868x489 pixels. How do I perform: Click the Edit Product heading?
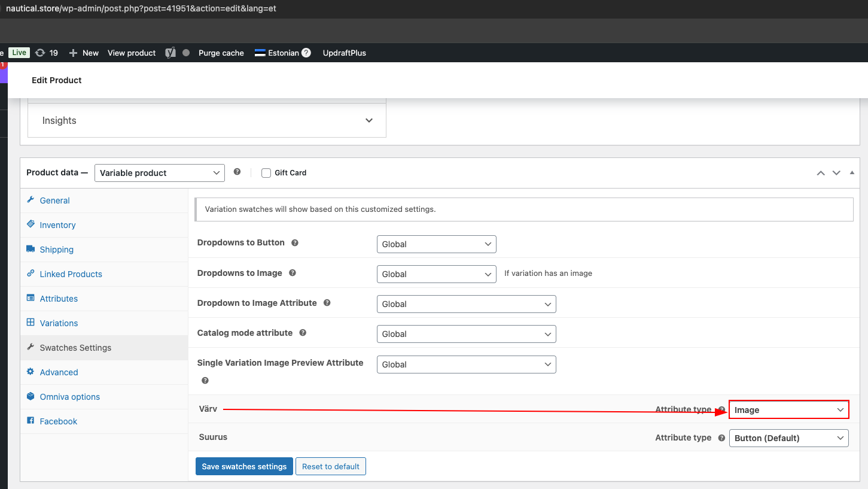57,80
